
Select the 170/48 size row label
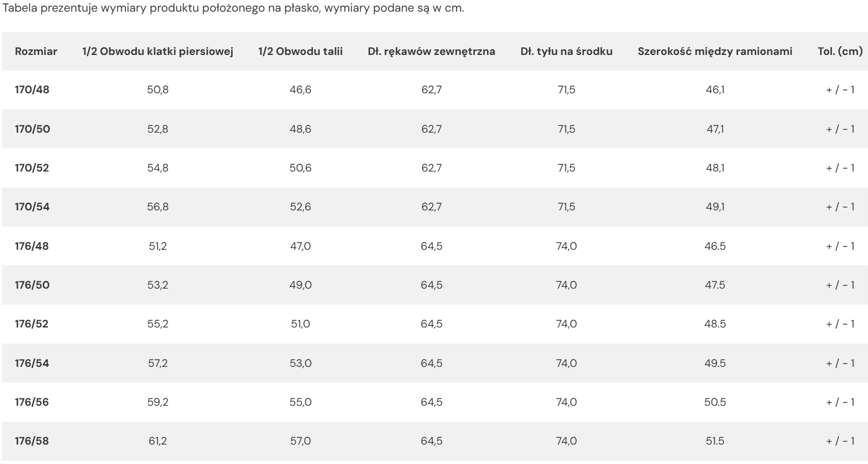coord(32,89)
